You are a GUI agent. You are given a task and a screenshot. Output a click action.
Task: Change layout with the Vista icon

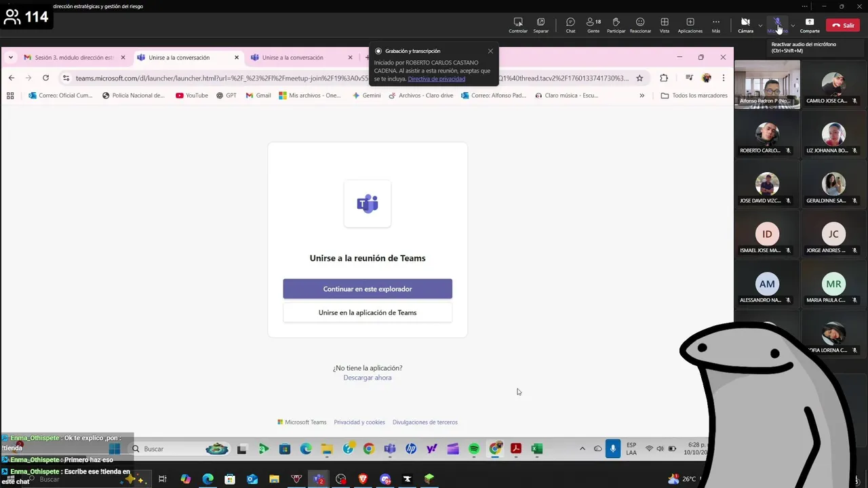[665, 25]
